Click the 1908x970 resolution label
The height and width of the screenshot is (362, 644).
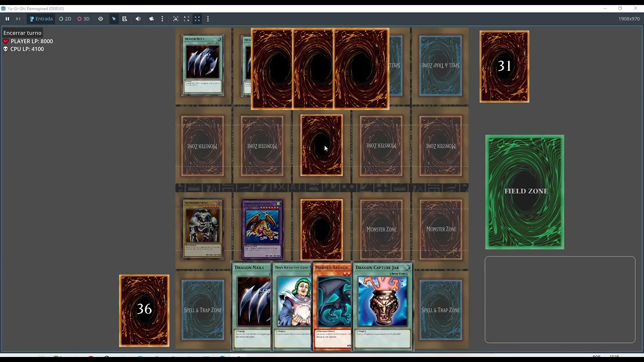[629, 19]
